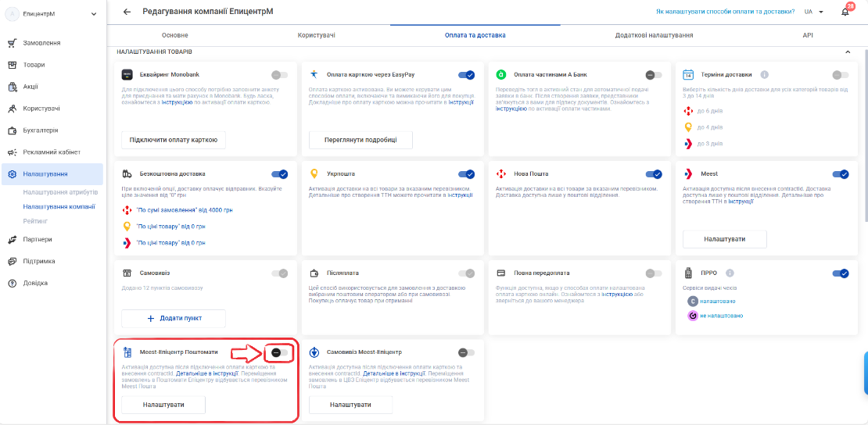Image resolution: width=868 pixels, height=425 pixels.
Task: Click the Нова Пошта red logo icon
Action: pos(501,173)
